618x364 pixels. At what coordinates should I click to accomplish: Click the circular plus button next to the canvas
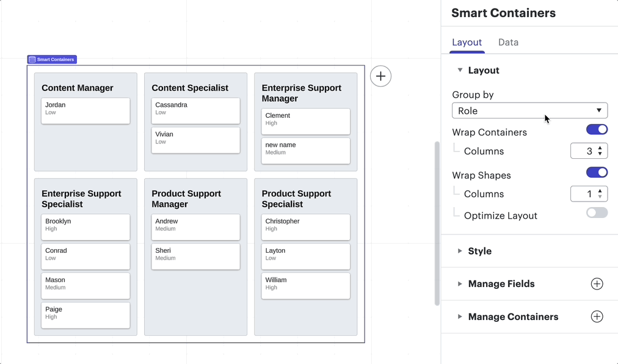[x=380, y=76]
